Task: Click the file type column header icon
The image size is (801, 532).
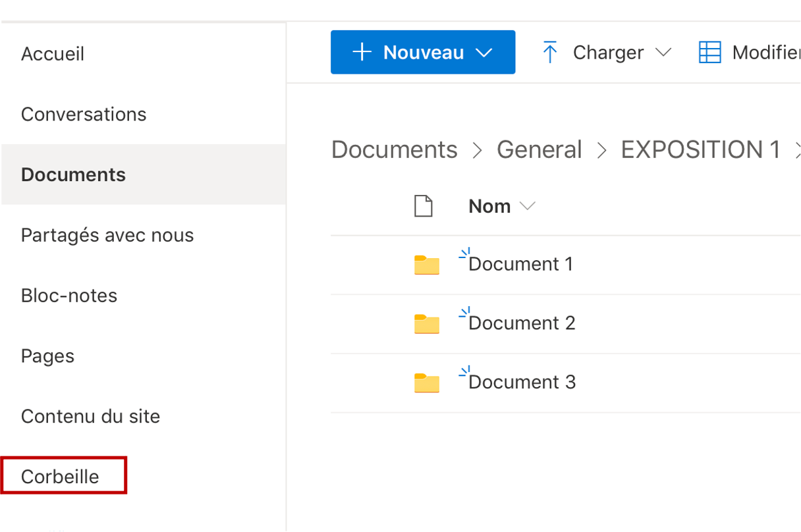Action: 423,206
